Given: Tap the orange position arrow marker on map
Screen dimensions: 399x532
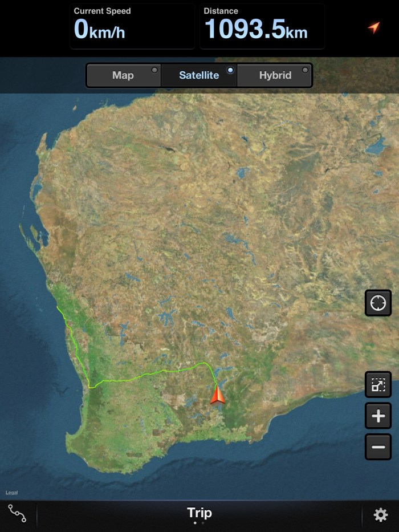Looking at the screenshot, I should pyautogui.click(x=218, y=395).
